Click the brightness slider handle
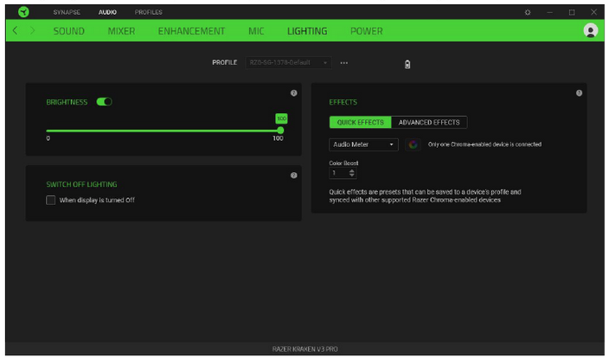This screenshot has height=364, width=609. coord(280,131)
